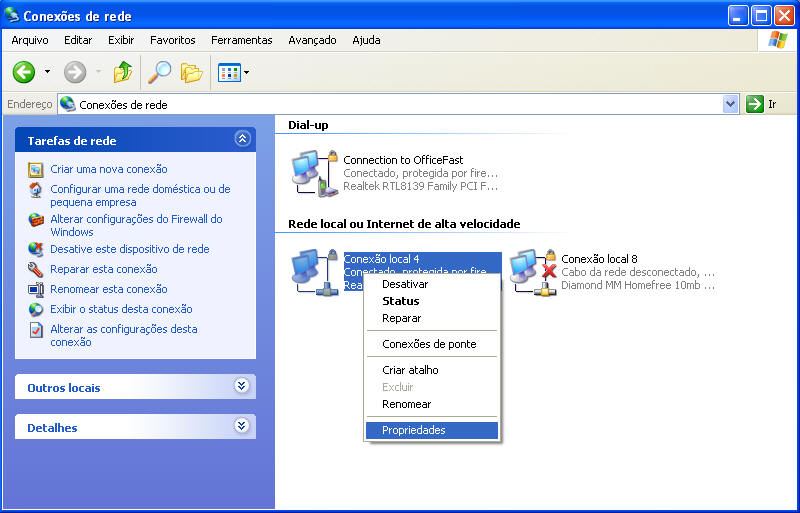Click the Endereço address field

point(400,104)
